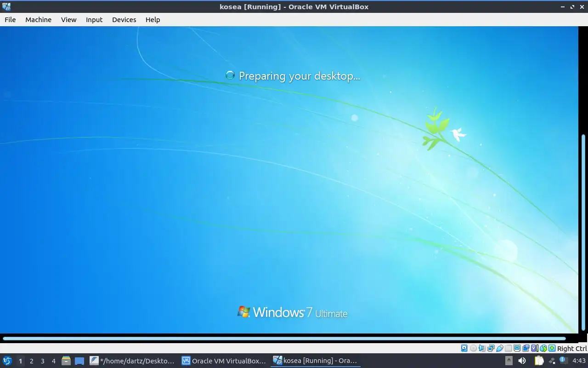
Task: Open the volume speaker tray icon
Action: tap(522, 361)
